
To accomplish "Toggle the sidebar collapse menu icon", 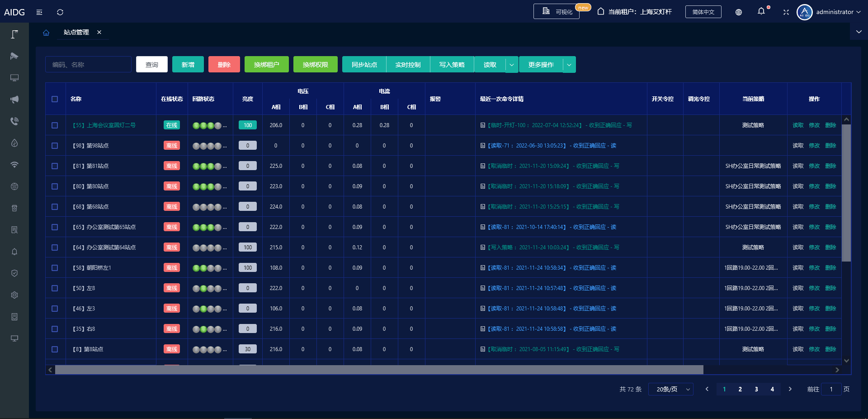I will tap(39, 12).
